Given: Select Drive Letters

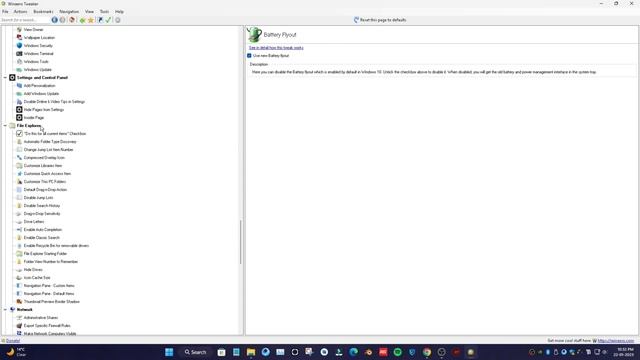Looking at the screenshot, I should coord(34,222).
